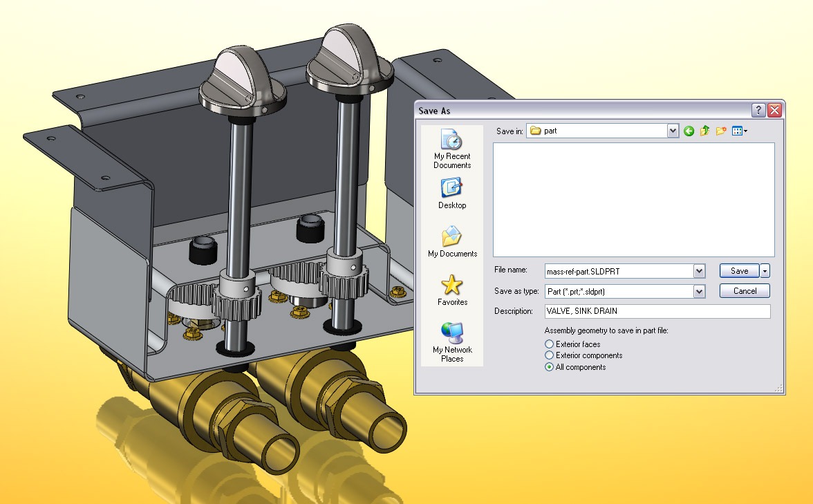813x504 pixels.
Task: Open the File name dropdown list
Action: pyautogui.click(x=699, y=271)
